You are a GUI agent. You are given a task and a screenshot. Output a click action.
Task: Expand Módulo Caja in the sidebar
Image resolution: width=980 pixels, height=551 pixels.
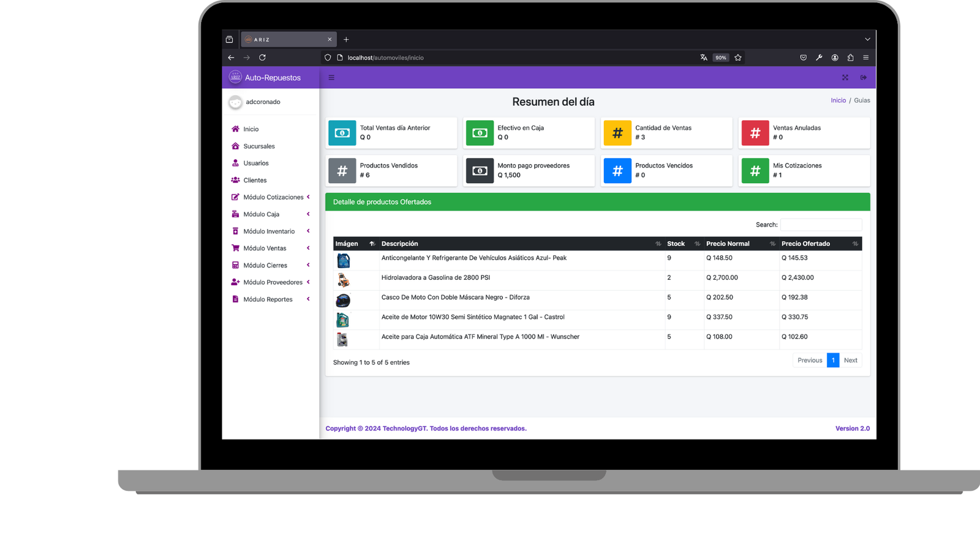(x=270, y=214)
